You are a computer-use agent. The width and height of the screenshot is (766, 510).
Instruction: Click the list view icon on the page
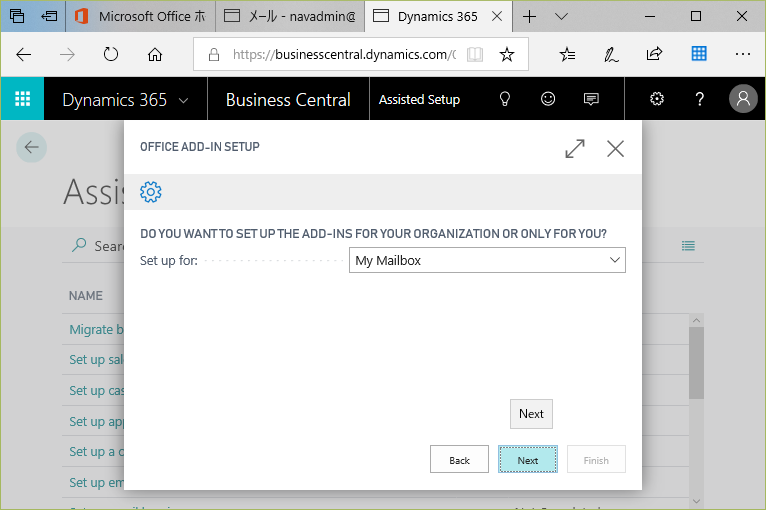pyautogui.click(x=688, y=246)
